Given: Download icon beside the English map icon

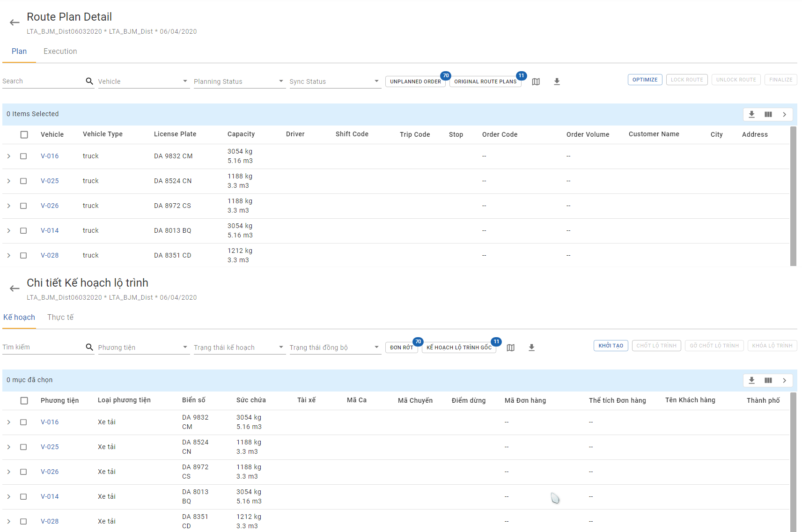Looking at the screenshot, I should [557, 81].
